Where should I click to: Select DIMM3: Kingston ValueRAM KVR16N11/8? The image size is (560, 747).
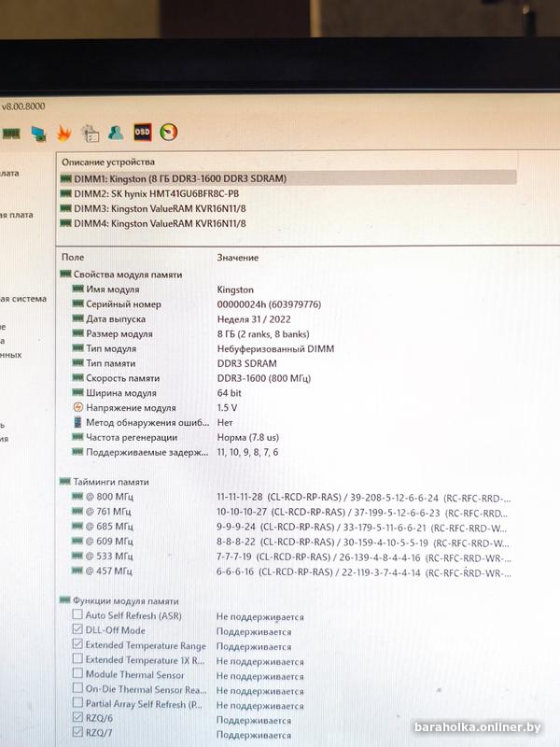[x=153, y=208]
